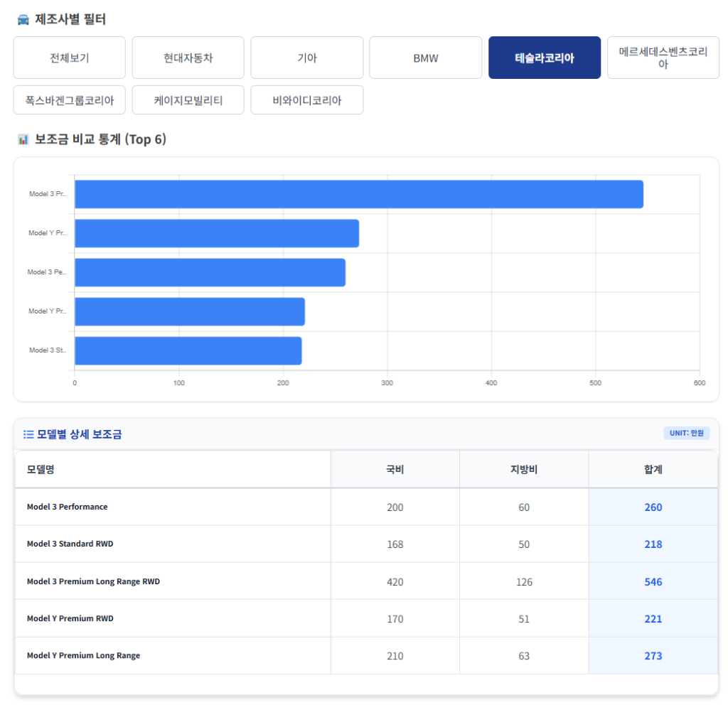
Task: Click the active 테슬라코리아 filter
Action: (544, 58)
